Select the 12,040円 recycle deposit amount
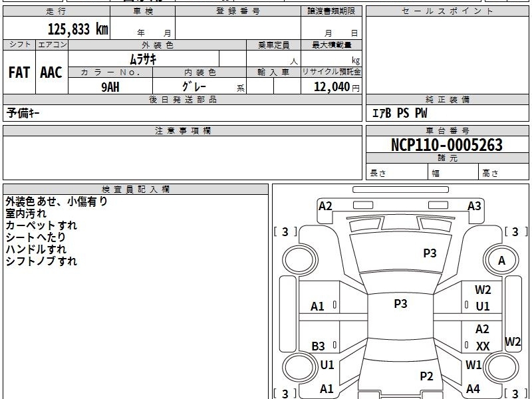This screenshot has width=532, height=399. pos(336,87)
